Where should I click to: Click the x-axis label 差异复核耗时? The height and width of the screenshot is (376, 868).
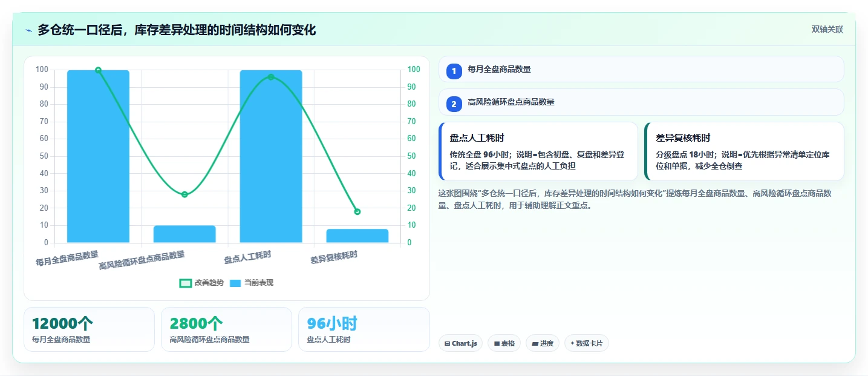[x=334, y=257]
